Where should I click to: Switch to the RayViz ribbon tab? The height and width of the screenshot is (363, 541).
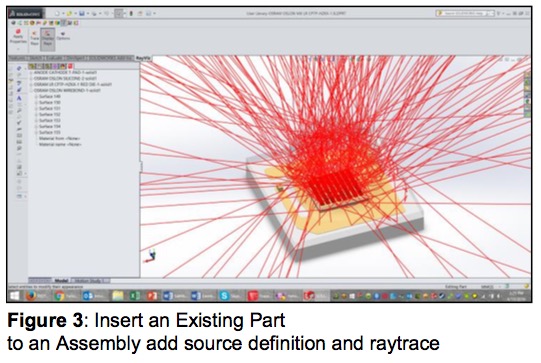(x=143, y=58)
